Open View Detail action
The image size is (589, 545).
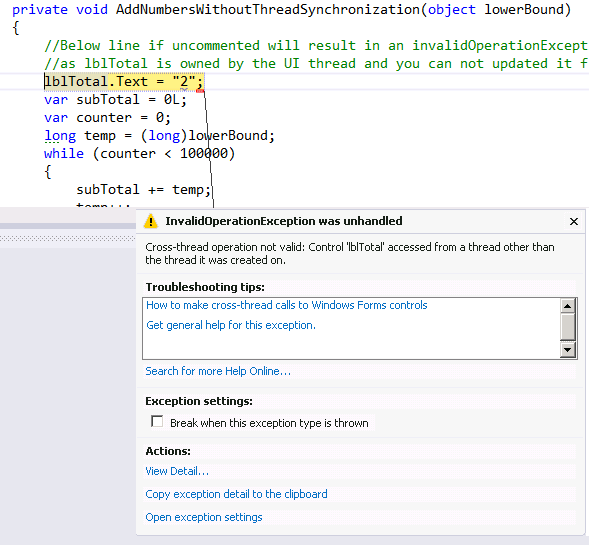tap(177, 471)
